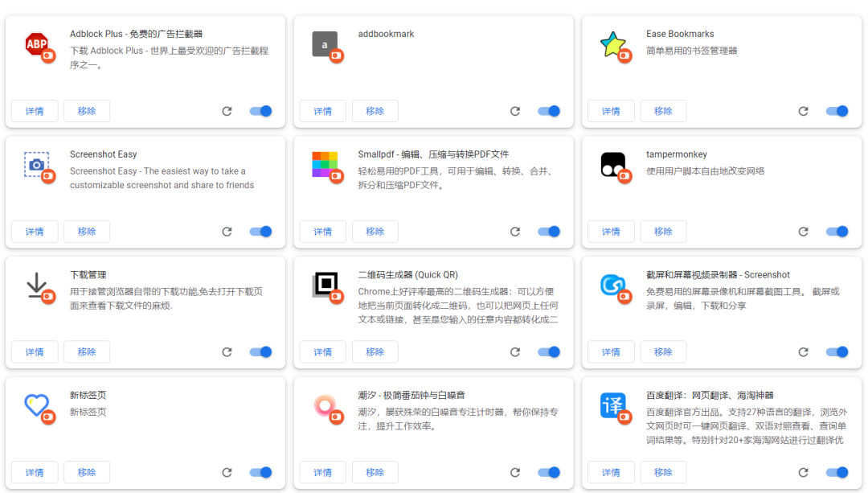
Task: Remove Smallpdf with 移除 button
Action: click(x=375, y=232)
